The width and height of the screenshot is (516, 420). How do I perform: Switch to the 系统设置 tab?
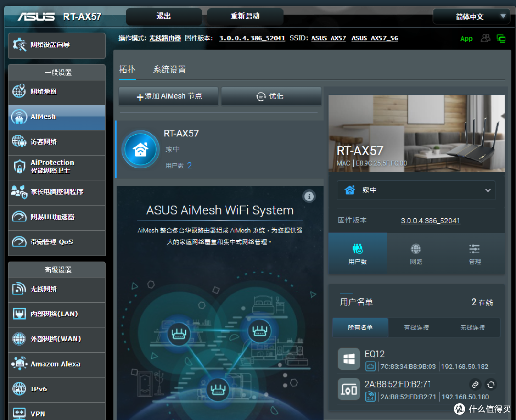click(170, 70)
